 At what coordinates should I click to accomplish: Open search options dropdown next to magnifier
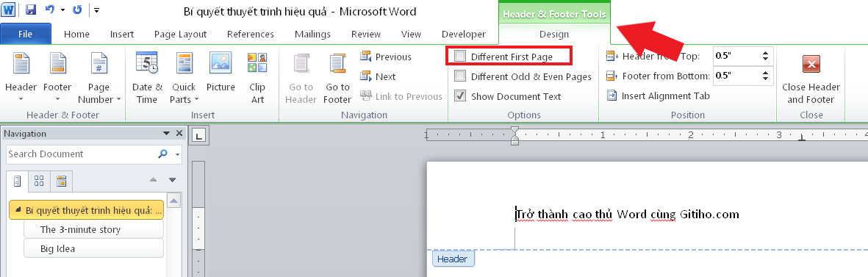coord(177,155)
